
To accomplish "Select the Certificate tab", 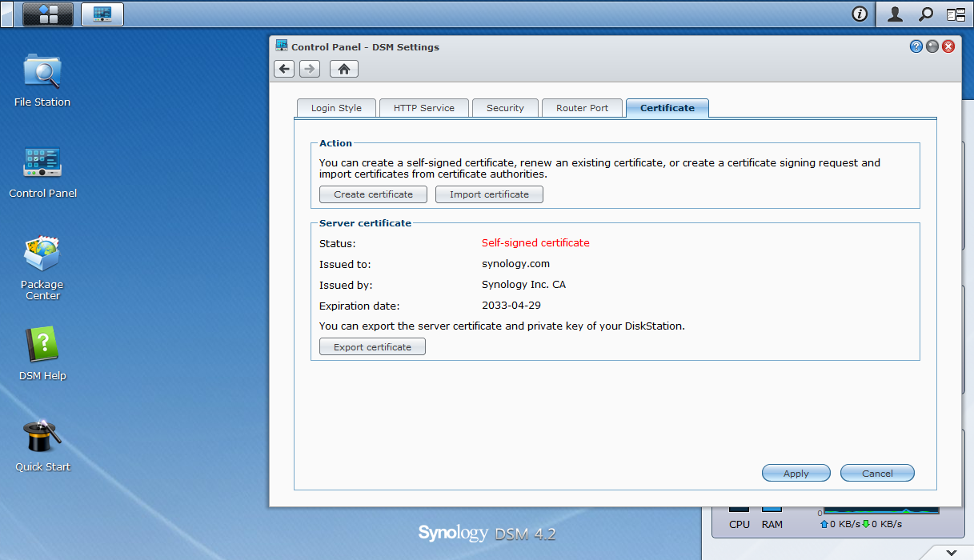I will click(x=667, y=108).
